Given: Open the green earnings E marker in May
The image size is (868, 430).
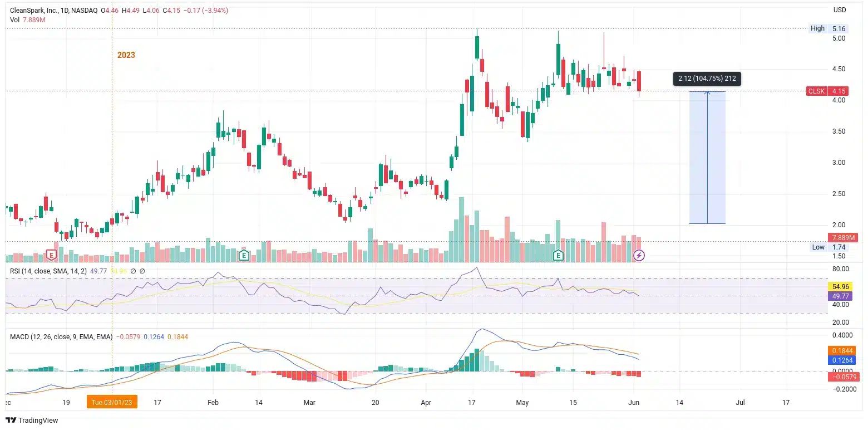Looking at the screenshot, I should tap(558, 255).
